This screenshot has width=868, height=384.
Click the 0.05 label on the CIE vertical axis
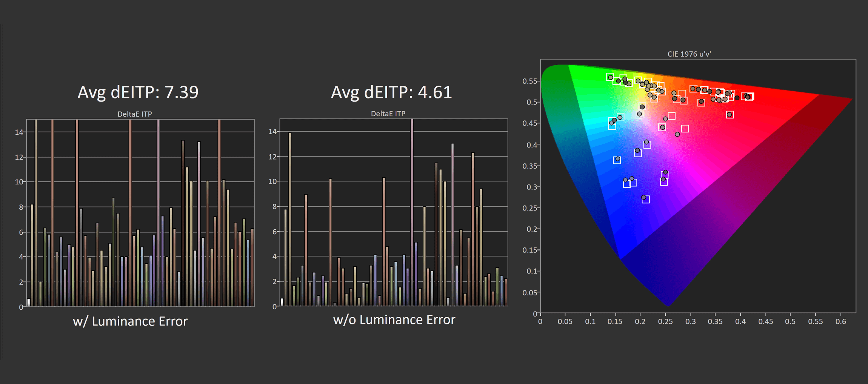[529, 292]
